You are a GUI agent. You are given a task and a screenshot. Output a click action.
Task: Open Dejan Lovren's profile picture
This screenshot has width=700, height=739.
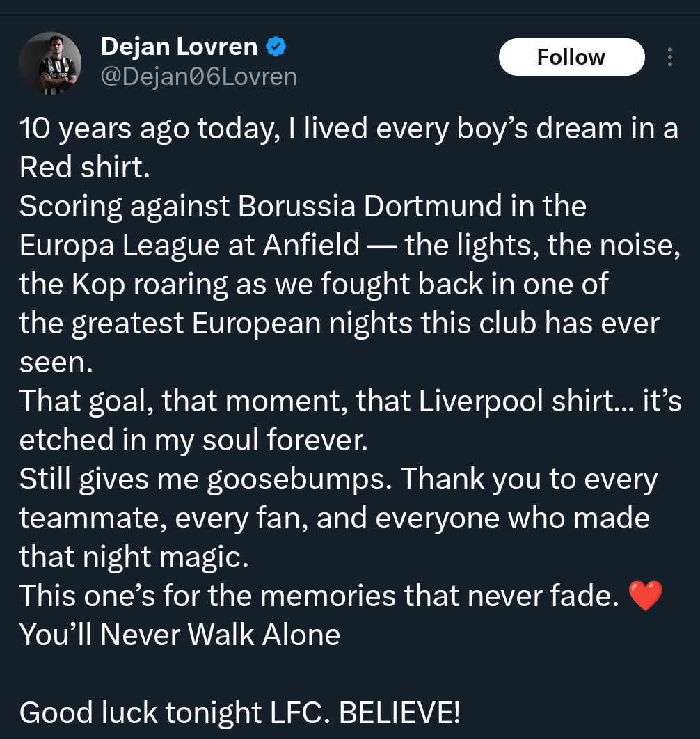pyautogui.click(x=50, y=65)
